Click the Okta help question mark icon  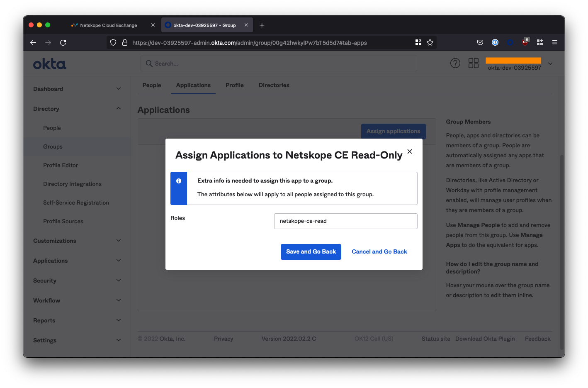455,63
